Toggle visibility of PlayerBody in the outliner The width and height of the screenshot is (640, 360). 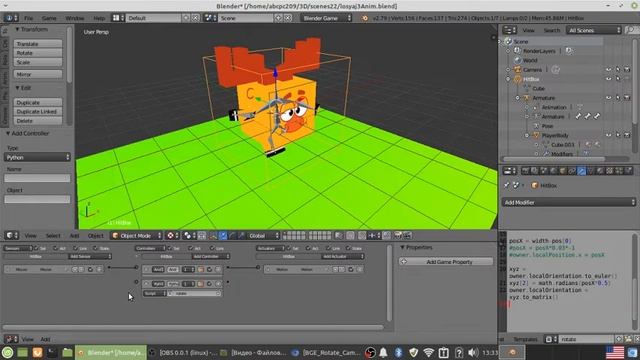pyautogui.click(x=609, y=135)
